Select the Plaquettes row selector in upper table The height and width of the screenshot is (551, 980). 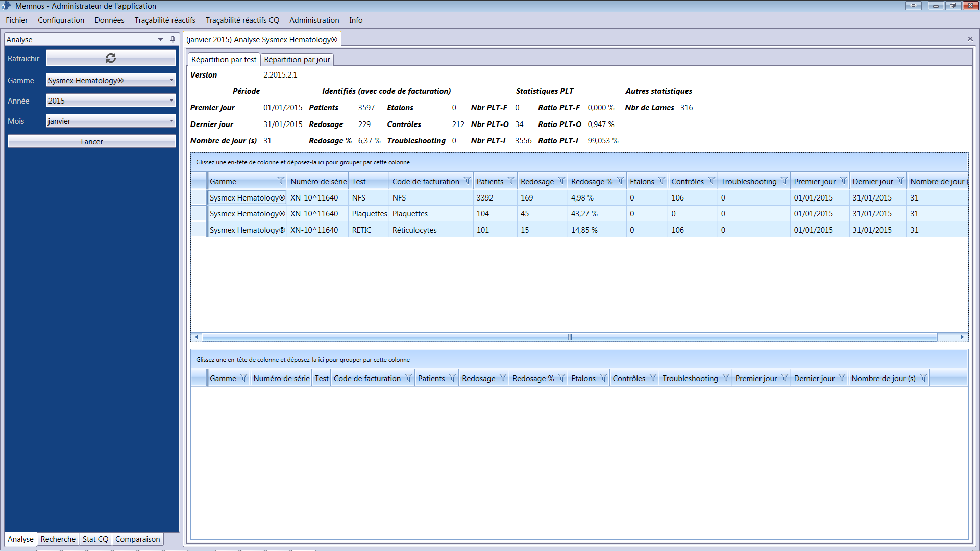coord(199,213)
